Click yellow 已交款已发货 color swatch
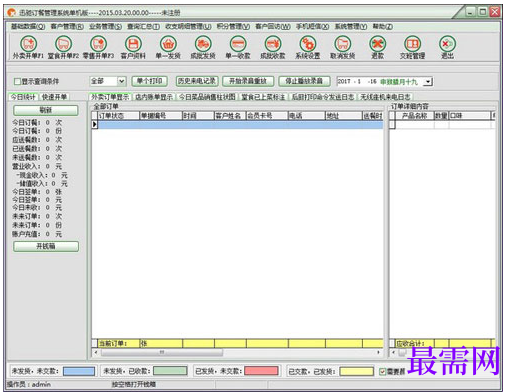 (356, 371)
